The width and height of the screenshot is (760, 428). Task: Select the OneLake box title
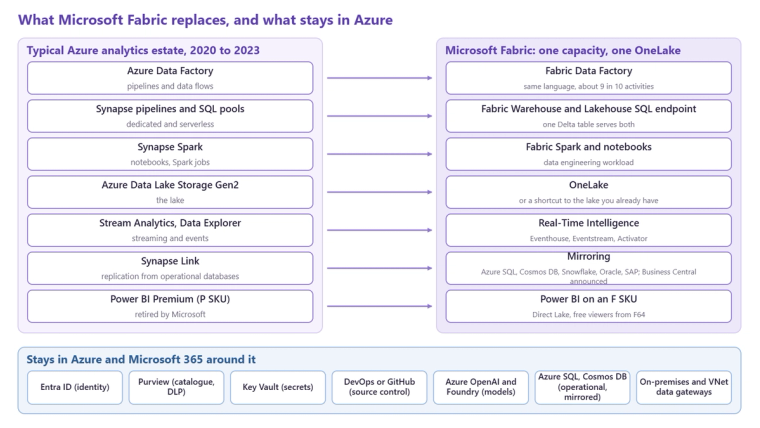(x=588, y=185)
